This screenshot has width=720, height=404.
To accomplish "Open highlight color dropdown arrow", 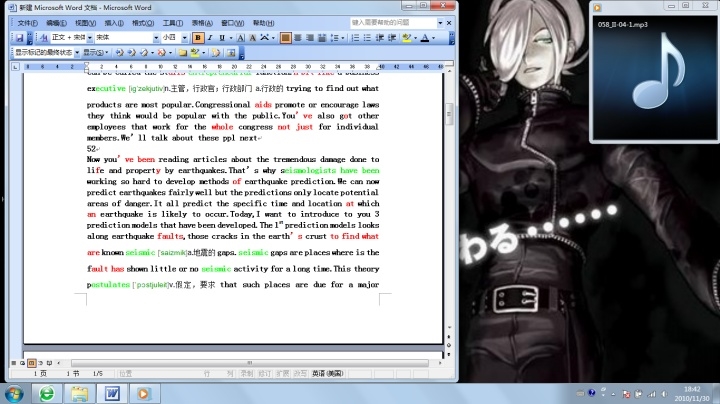I will (x=415, y=38).
